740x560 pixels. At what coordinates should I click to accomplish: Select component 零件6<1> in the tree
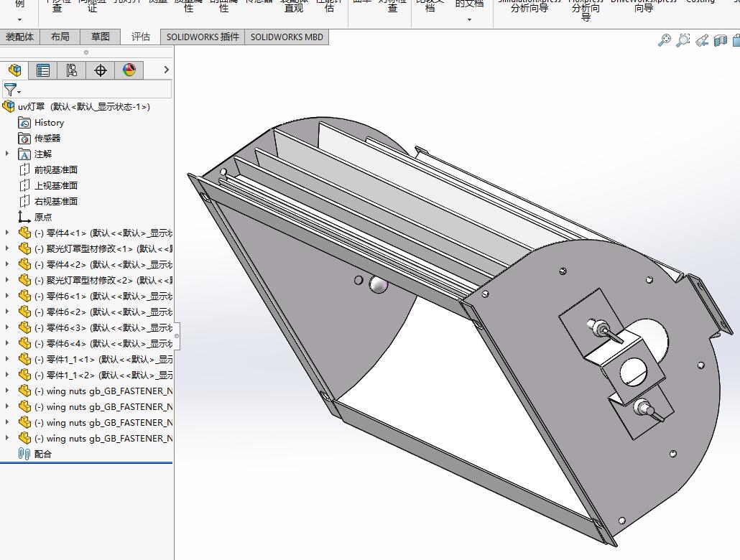coord(96,297)
